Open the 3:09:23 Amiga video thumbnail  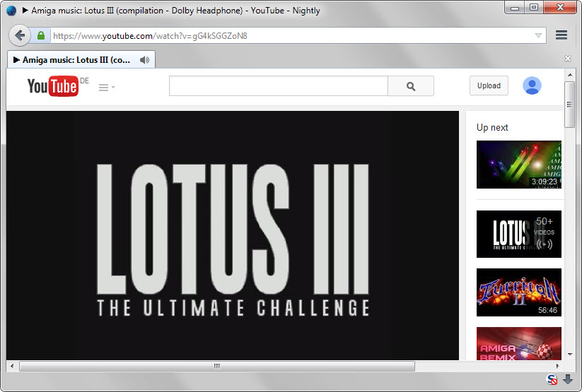click(x=518, y=165)
